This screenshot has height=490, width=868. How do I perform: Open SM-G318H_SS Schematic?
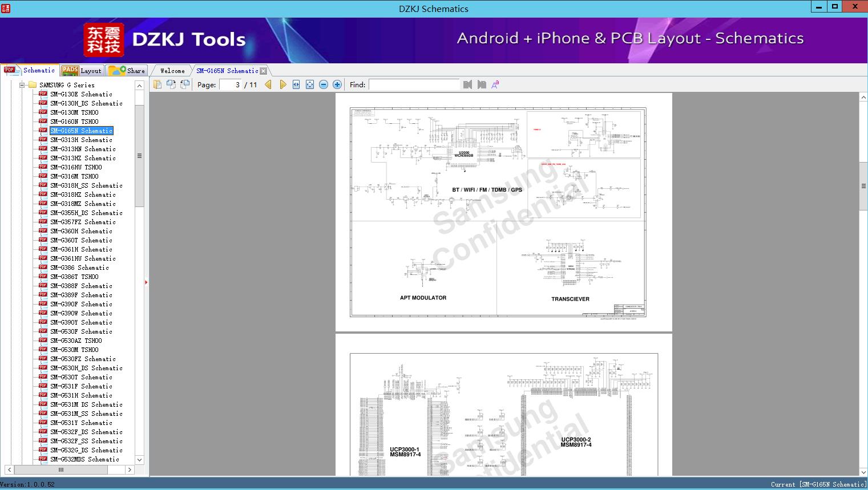(86, 185)
